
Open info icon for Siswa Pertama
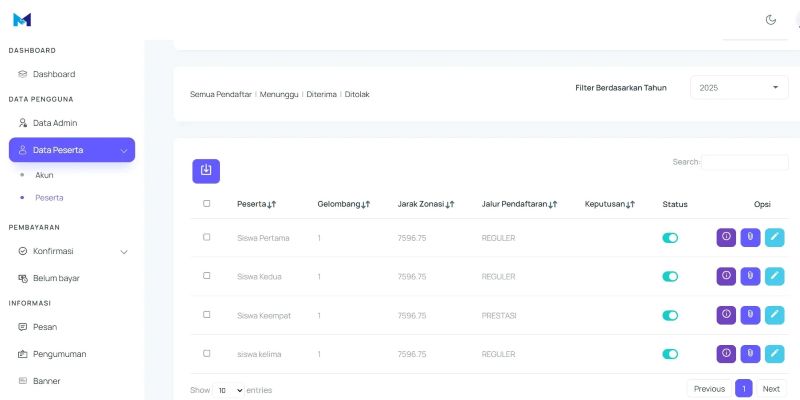726,237
